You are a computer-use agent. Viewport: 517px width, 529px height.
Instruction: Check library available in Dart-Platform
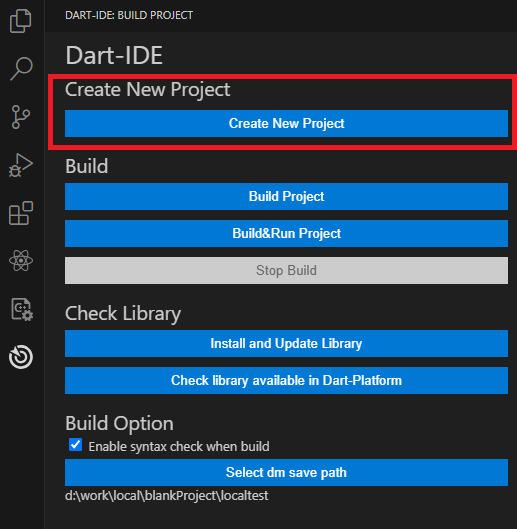[x=286, y=381]
